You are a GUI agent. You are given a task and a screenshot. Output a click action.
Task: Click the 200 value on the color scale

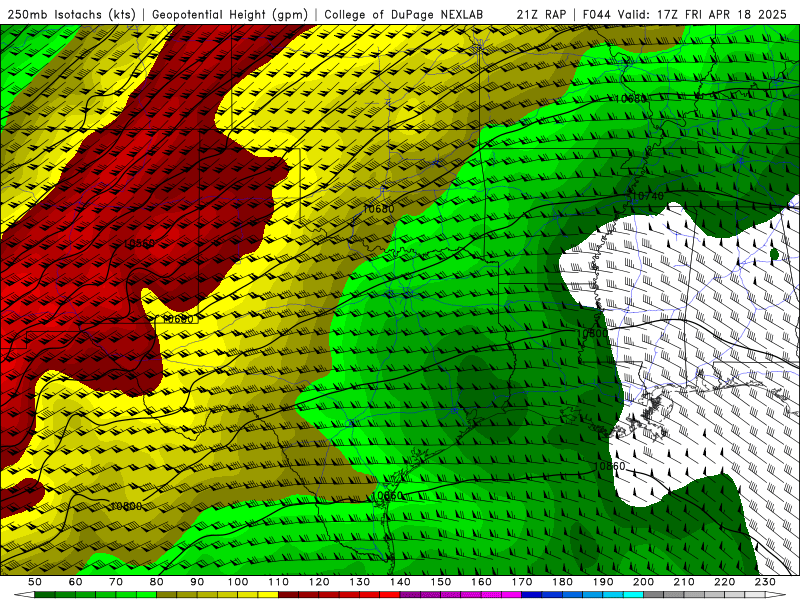pyautogui.click(x=643, y=582)
